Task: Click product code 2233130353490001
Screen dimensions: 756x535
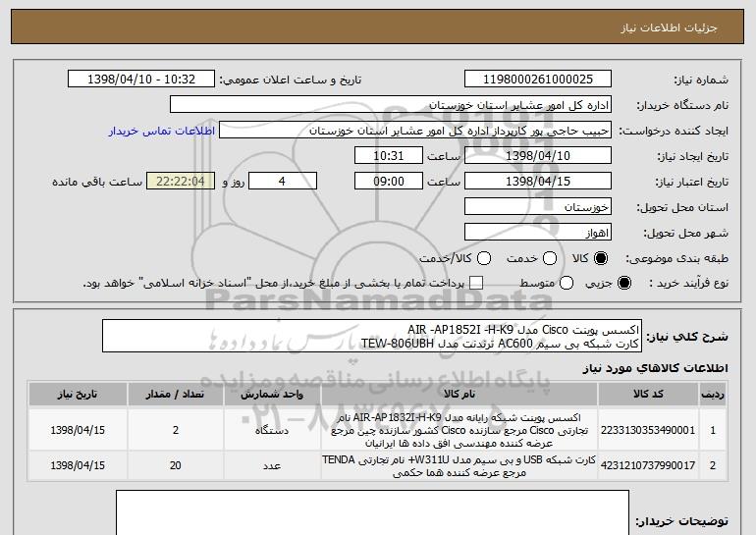Action: (x=648, y=430)
